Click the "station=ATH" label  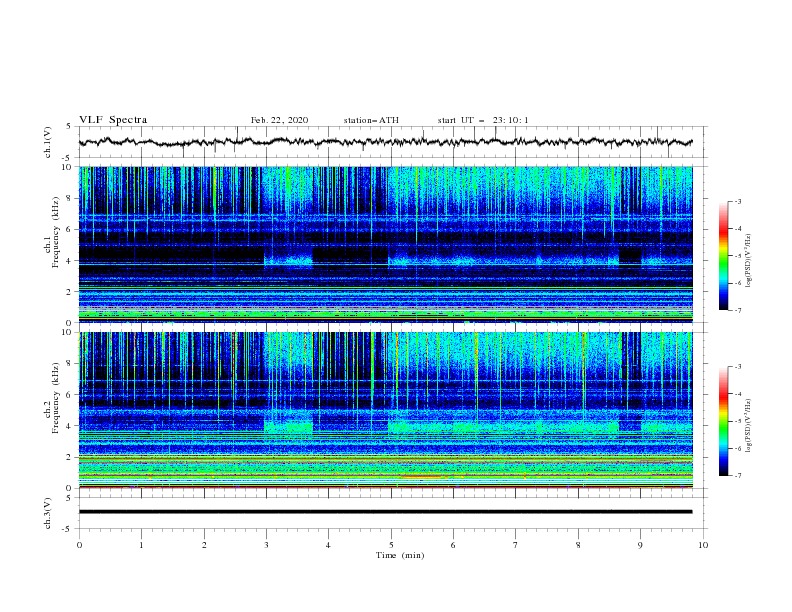371,120
